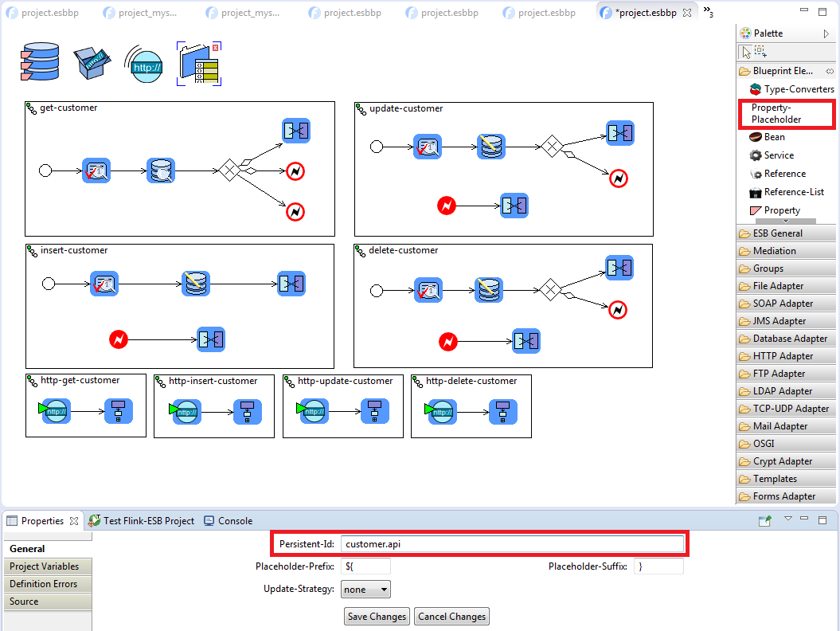Click the Placeholder-Suffix text field

coord(658,566)
